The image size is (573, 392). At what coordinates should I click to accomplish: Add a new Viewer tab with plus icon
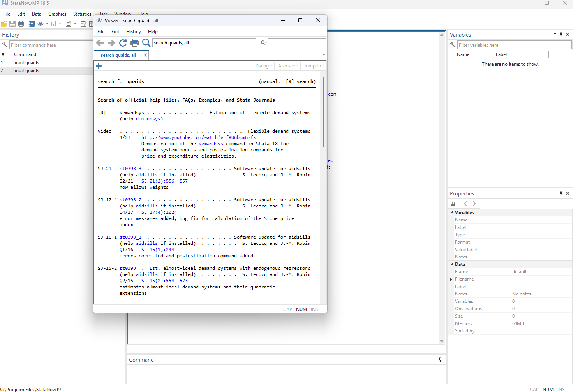pos(99,66)
